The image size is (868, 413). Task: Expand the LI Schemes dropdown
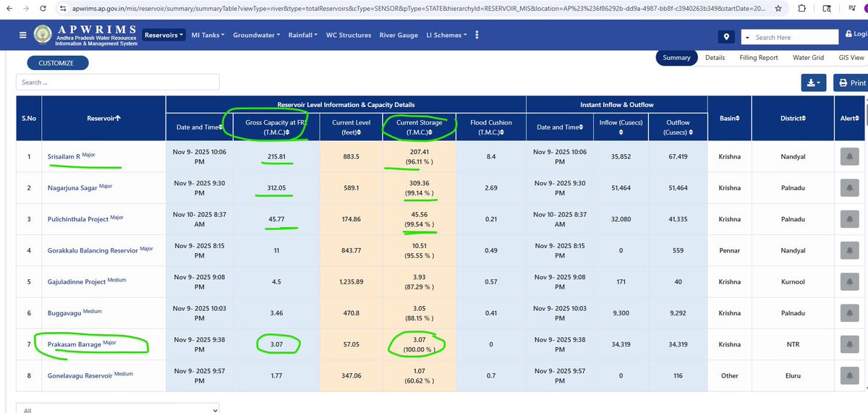(446, 35)
